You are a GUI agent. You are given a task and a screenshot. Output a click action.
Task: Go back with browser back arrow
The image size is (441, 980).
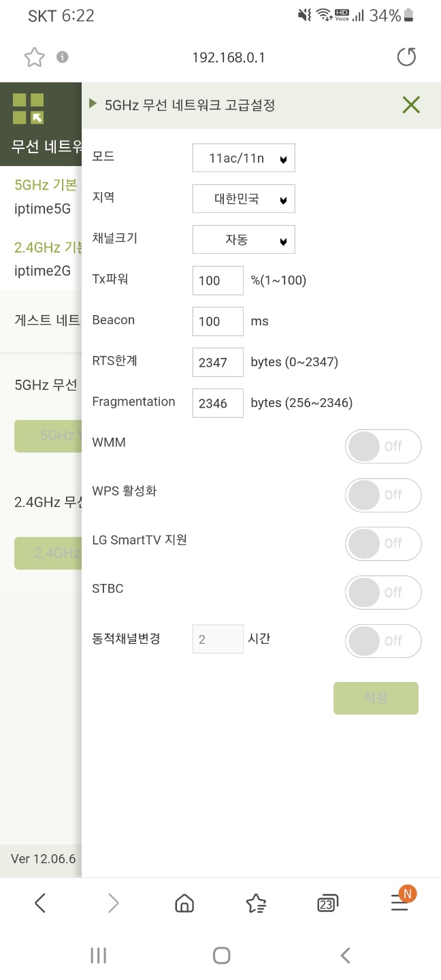pyautogui.click(x=40, y=903)
